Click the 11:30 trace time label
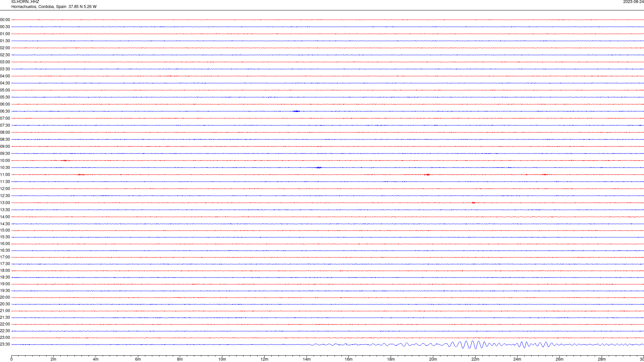The image size is (644, 362). click(5, 182)
